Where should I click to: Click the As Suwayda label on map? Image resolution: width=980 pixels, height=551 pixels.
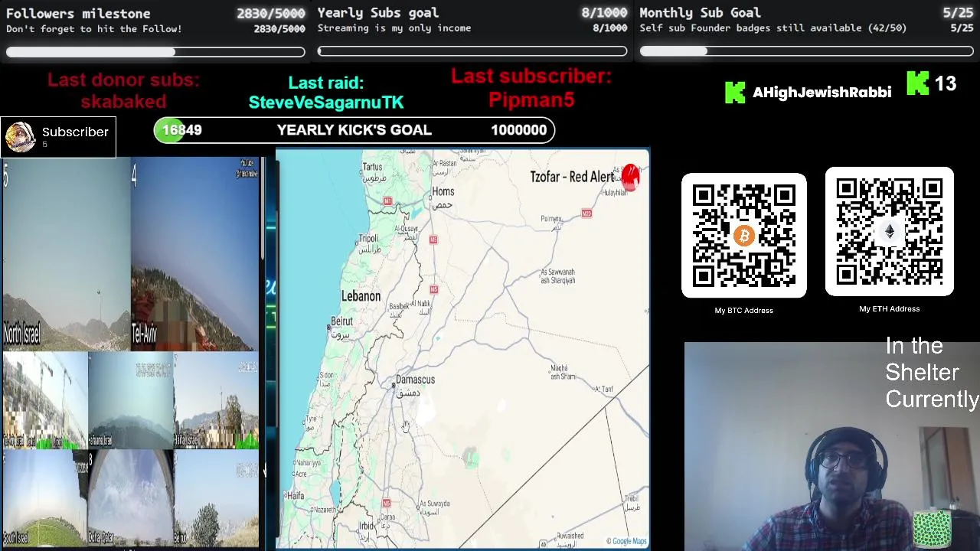434,504
